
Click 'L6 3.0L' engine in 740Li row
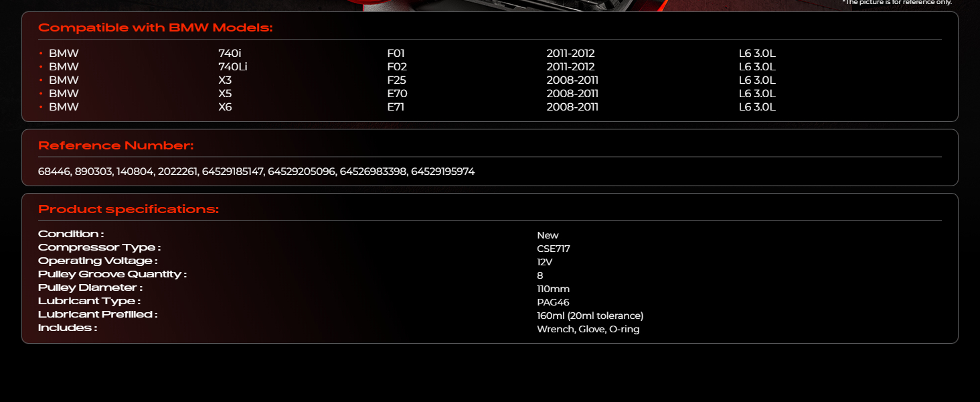(757, 67)
